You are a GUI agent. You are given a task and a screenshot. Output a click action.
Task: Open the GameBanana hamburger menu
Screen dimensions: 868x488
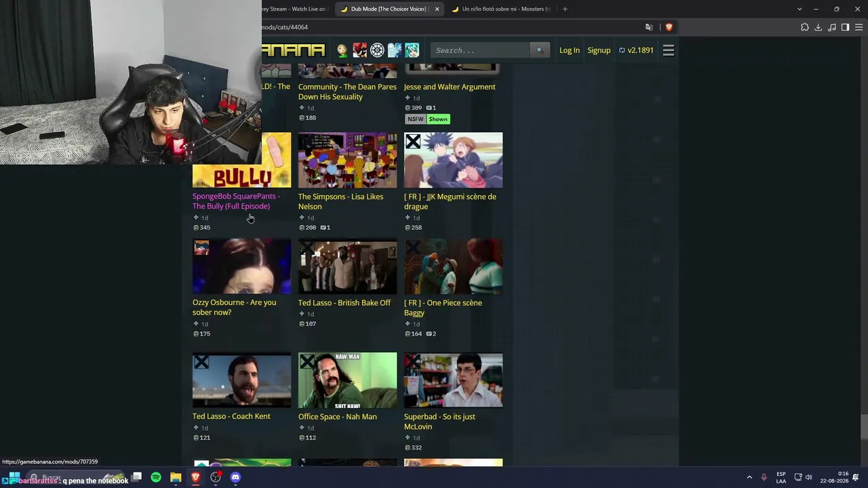668,50
